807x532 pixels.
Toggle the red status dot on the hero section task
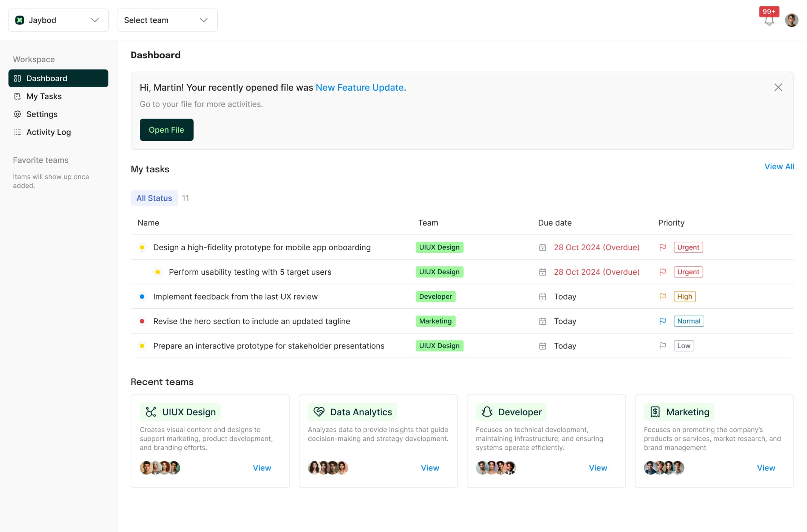click(x=142, y=321)
